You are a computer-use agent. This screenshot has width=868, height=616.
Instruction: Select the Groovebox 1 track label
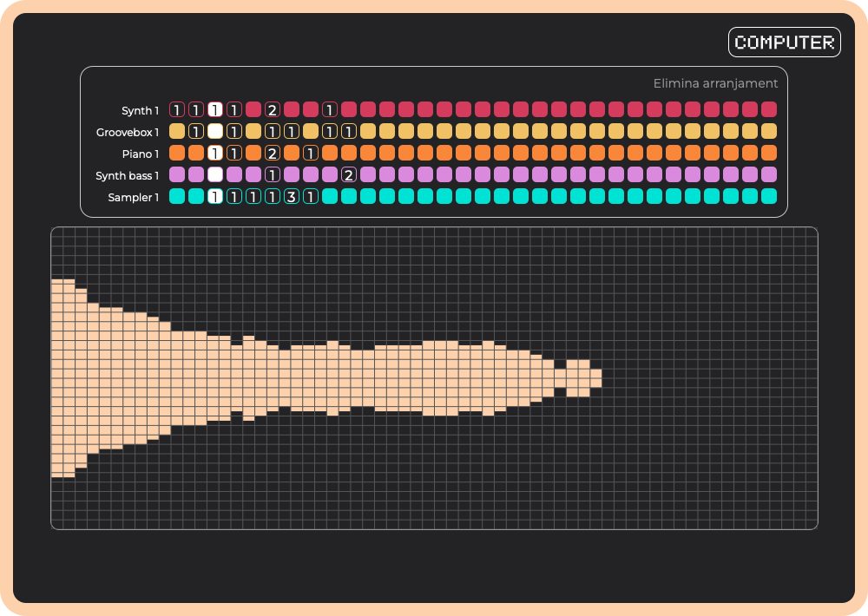[x=128, y=132]
